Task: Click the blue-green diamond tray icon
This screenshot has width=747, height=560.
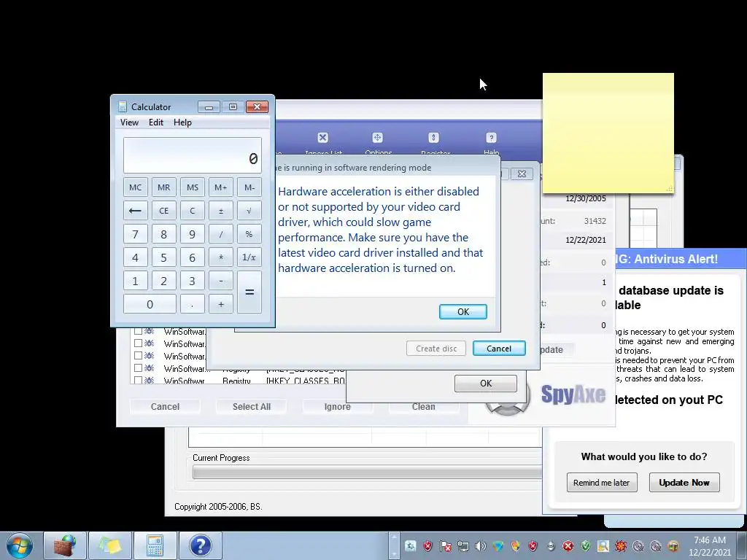Action: (498, 546)
